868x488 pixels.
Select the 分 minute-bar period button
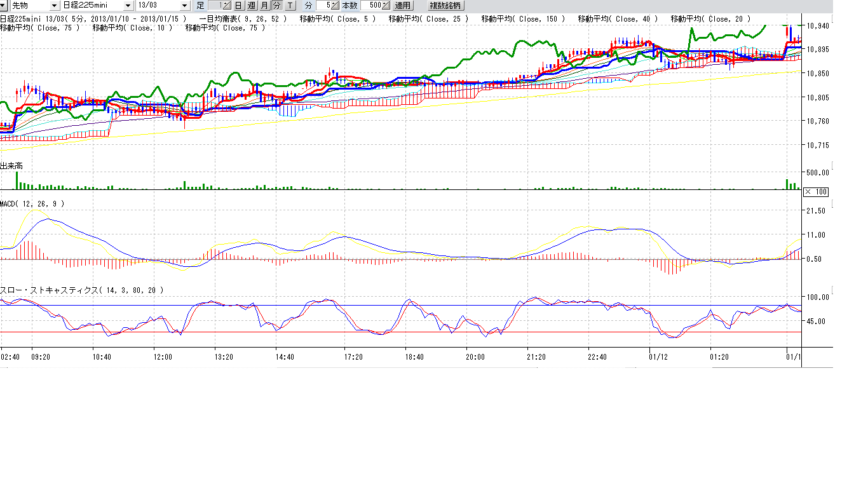(276, 6)
